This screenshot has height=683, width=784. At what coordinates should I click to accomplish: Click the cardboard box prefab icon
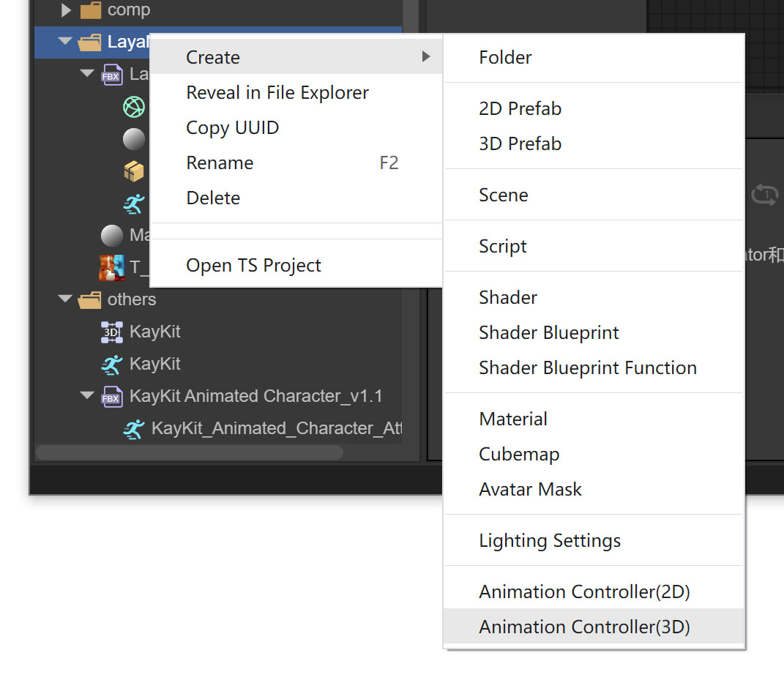tap(134, 171)
